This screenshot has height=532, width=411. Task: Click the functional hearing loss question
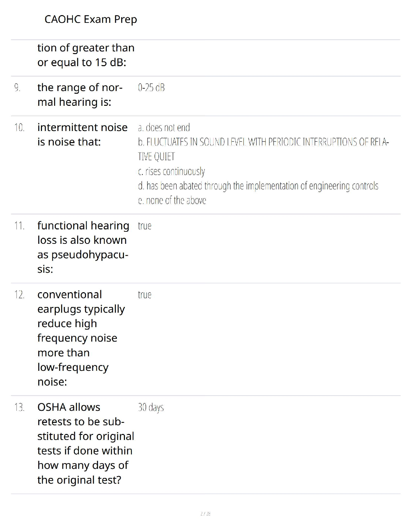click(83, 247)
